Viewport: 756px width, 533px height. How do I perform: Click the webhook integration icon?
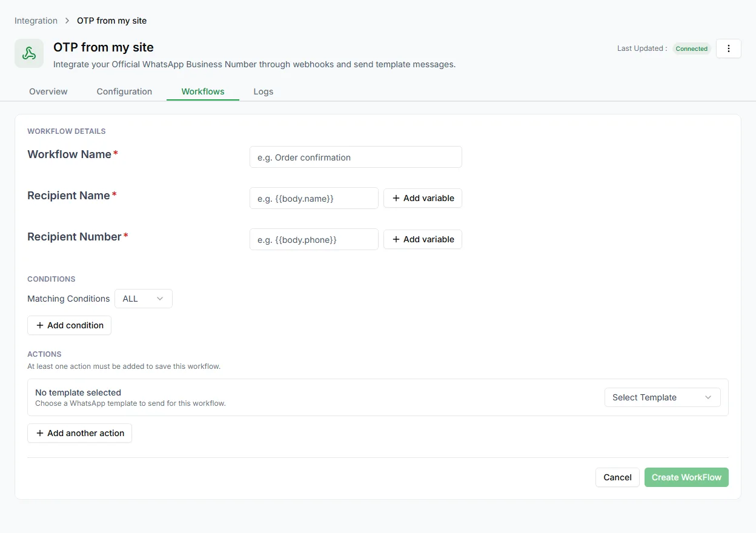pyautogui.click(x=29, y=53)
